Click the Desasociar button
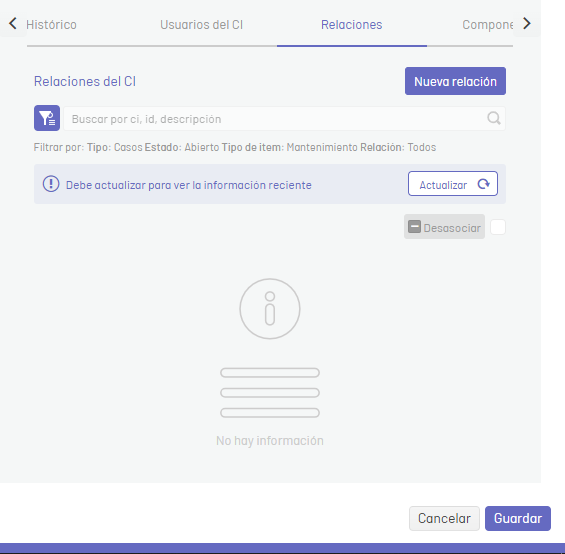 pos(444,227)
